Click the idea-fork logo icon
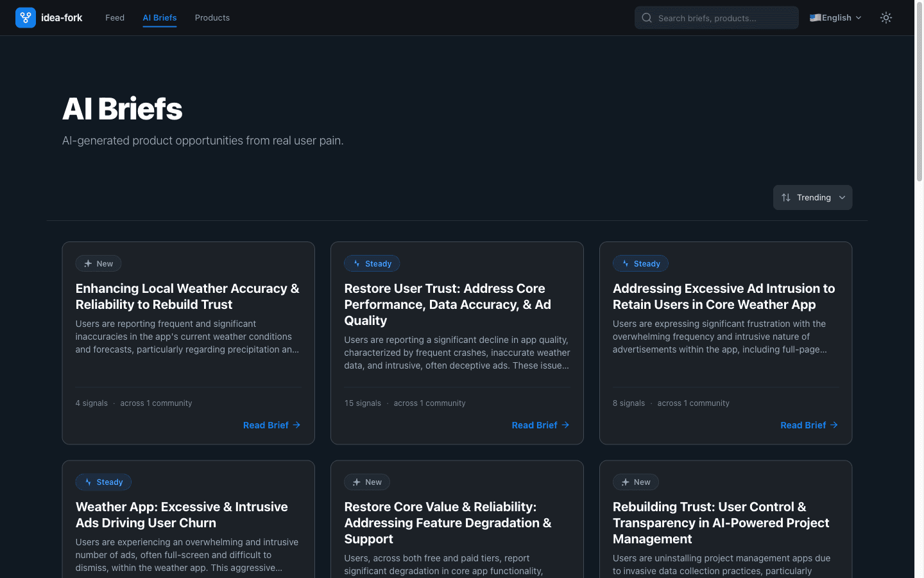Viewport: 924px width, 578px height. (26, 17)
